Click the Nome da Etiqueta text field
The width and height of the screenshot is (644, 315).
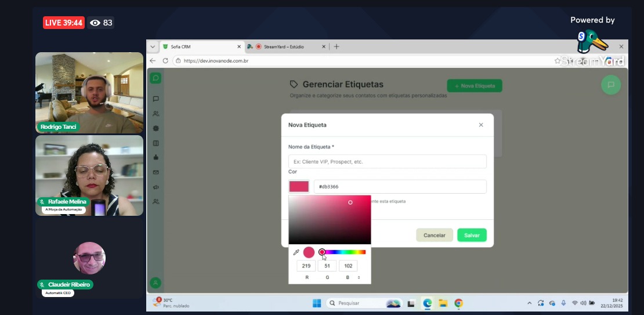click(x=387, y=161)
